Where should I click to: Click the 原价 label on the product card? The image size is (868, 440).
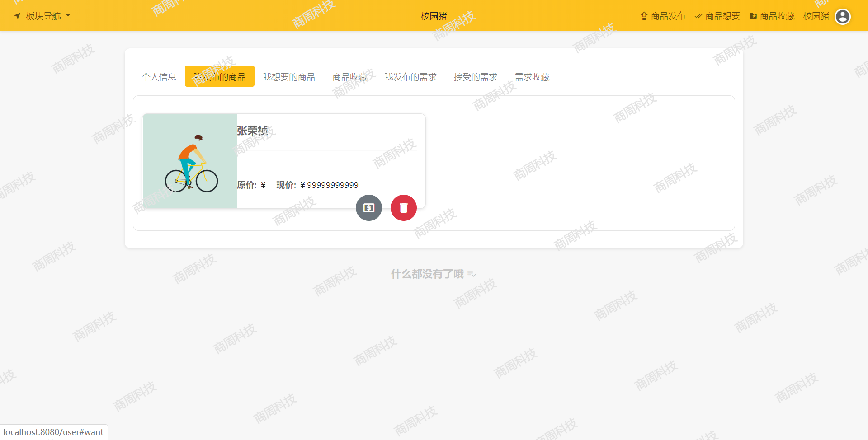pos(247,185)
